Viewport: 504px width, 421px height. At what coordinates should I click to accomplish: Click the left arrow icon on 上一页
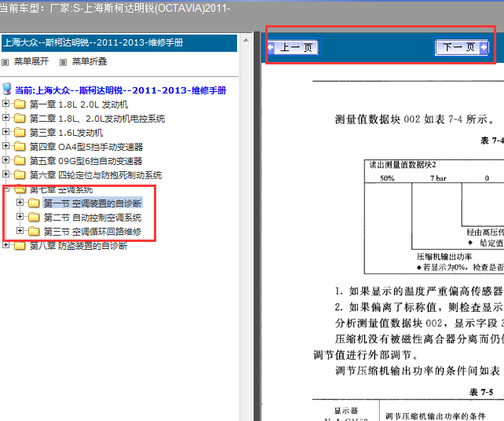click(271, 48)
